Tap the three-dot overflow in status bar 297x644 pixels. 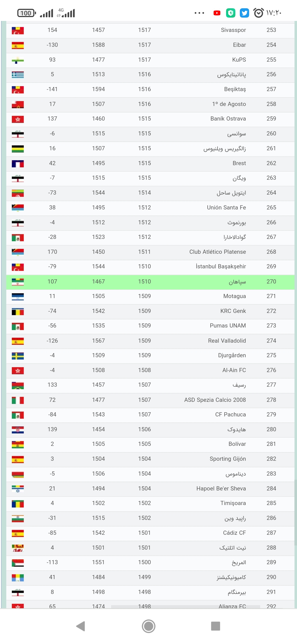[x=199, y=13]
